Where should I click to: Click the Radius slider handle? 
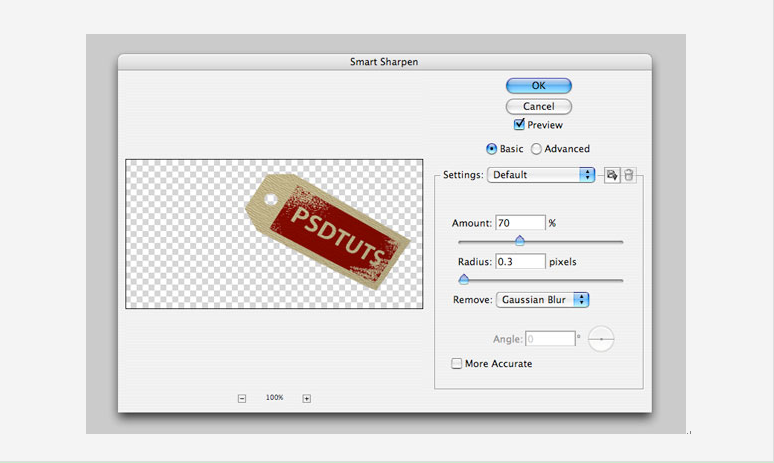coord(464,279)
